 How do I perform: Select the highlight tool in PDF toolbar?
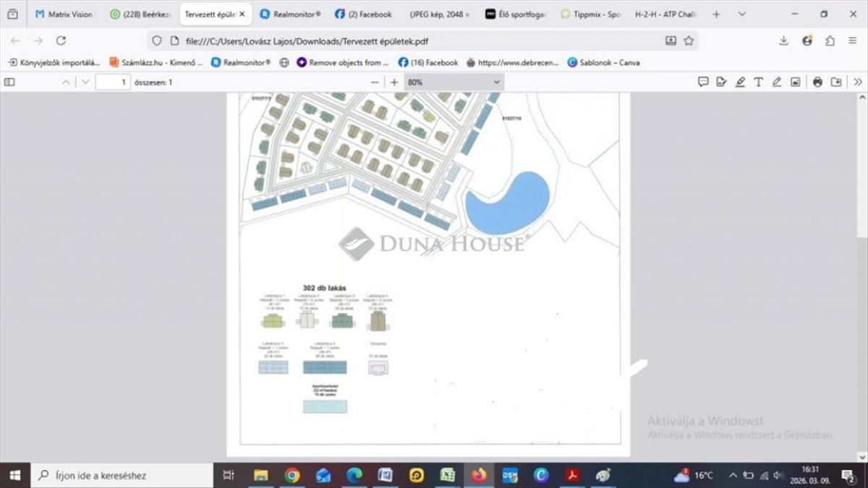click(x=740, y=83)
